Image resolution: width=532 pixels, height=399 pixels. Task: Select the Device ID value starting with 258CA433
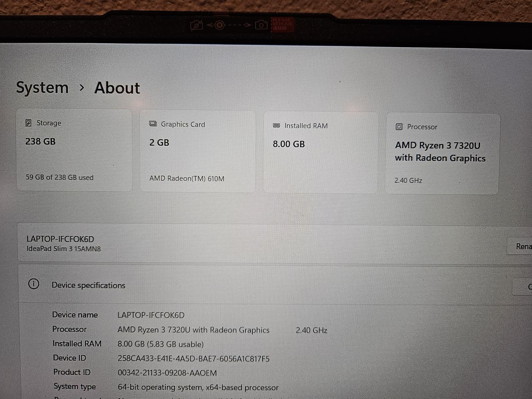pyautogui.click(x=194, y=359)
